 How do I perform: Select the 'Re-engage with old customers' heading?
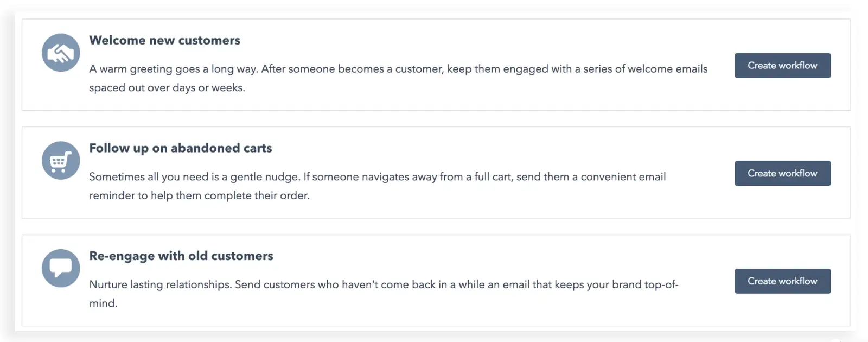(181, 256)
